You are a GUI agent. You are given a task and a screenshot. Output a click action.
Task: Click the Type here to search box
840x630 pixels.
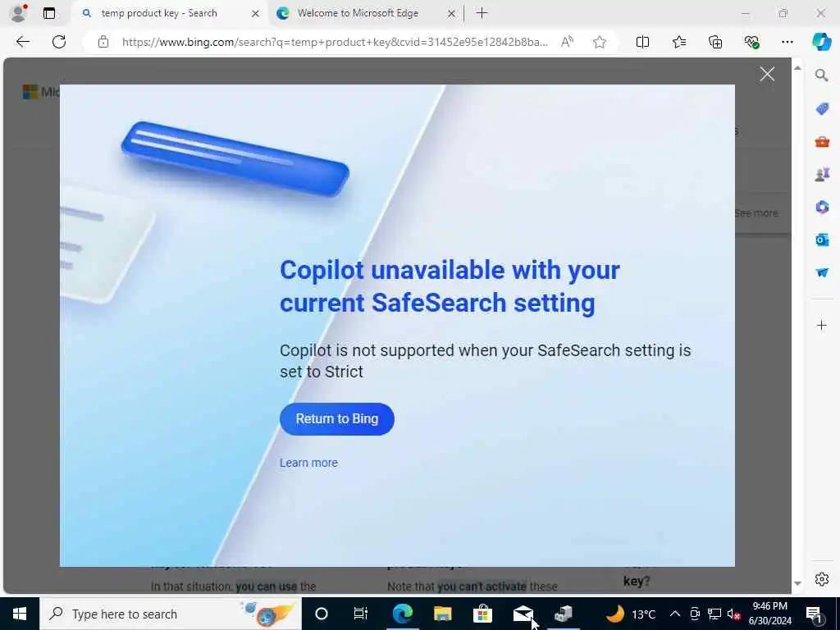pos(171,614)
